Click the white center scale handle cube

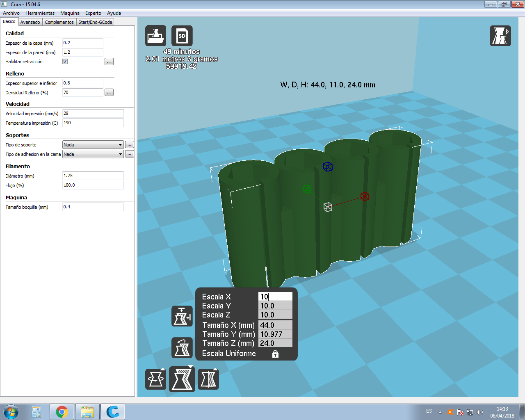pyautogui.click(x=328, y=207)
